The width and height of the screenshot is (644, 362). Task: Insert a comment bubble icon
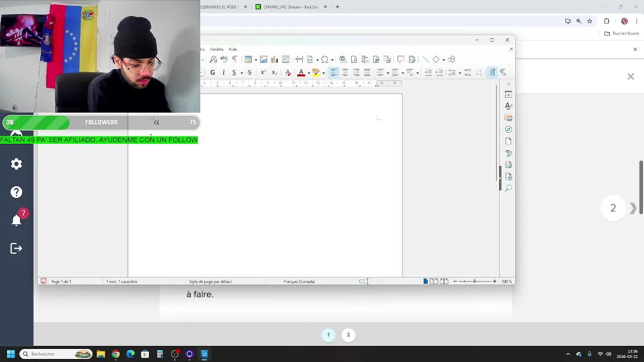[x=400, y=59]
